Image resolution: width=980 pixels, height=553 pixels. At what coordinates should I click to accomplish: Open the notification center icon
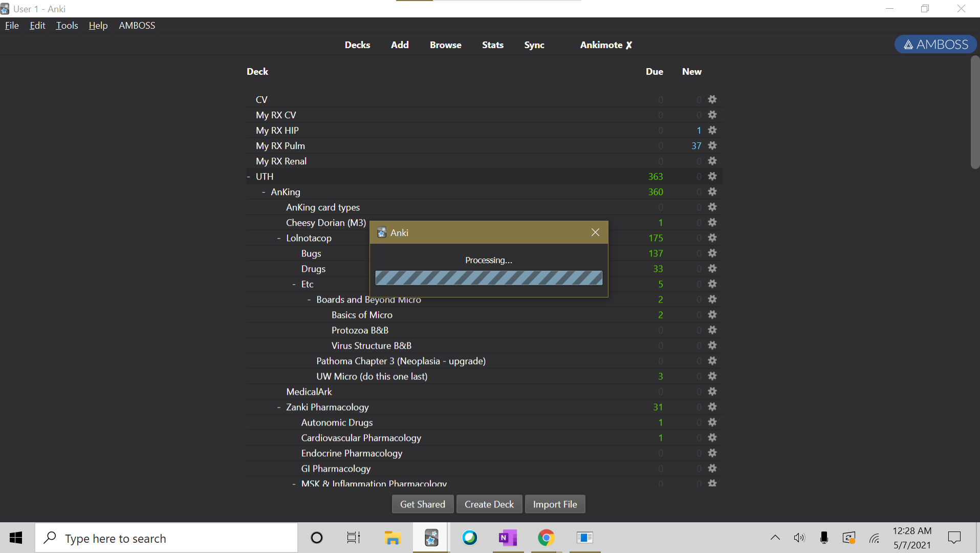(x=954, y=538)
